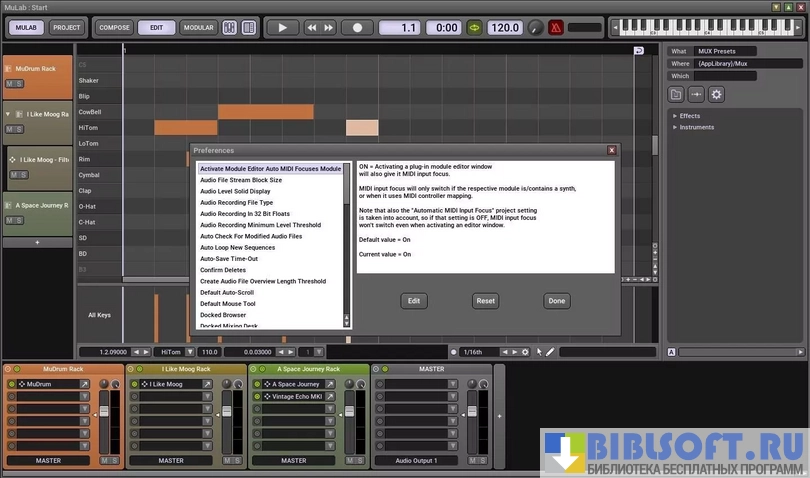The image size is (810, 478).
Task: Click Done in the Preferences dialog
Action: pyautogui.click(x=557, y=301)
